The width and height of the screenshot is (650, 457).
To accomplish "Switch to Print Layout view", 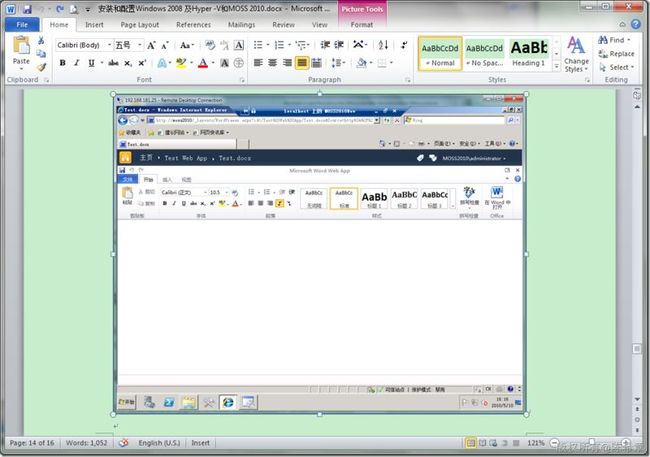I will pyautogui.click(x=471, y=443).
